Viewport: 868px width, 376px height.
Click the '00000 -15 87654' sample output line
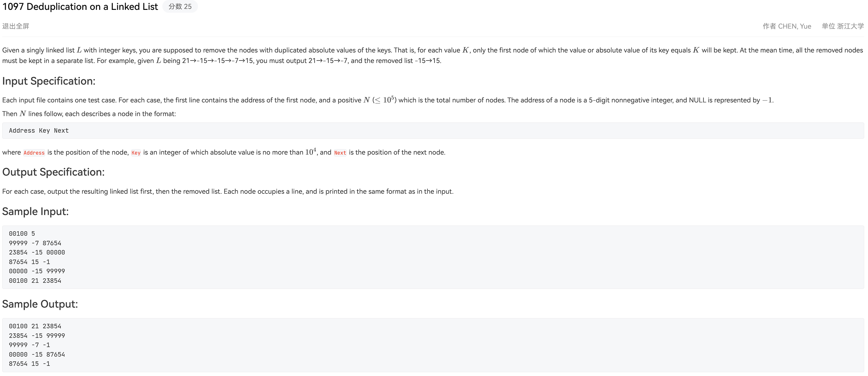coord(37,354)
